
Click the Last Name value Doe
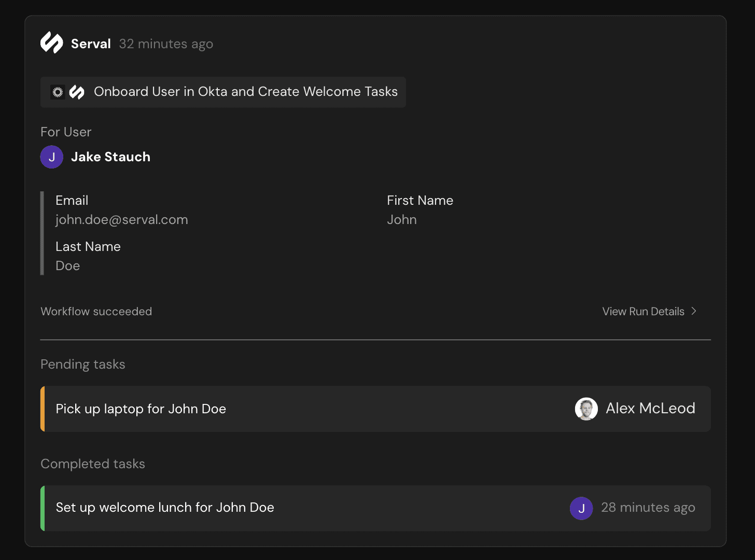68,266
